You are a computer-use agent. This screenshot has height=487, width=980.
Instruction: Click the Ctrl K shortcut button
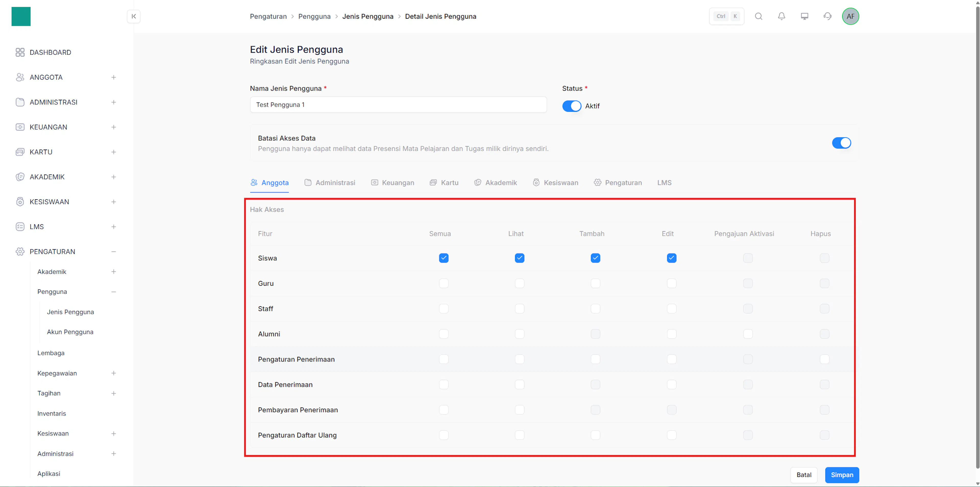pyautogui.click(x=727, y=16)
